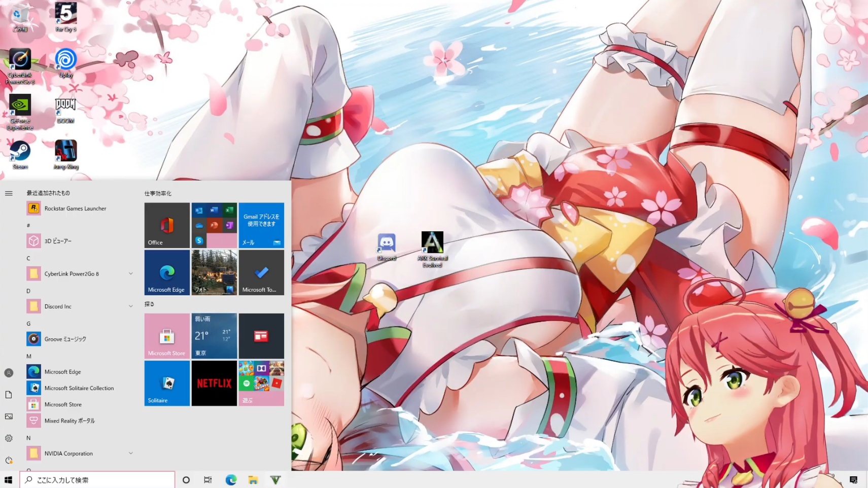Launch the Netflix tile
The image size is (868, 488).
pyautogui.click(x=214, y=383)
